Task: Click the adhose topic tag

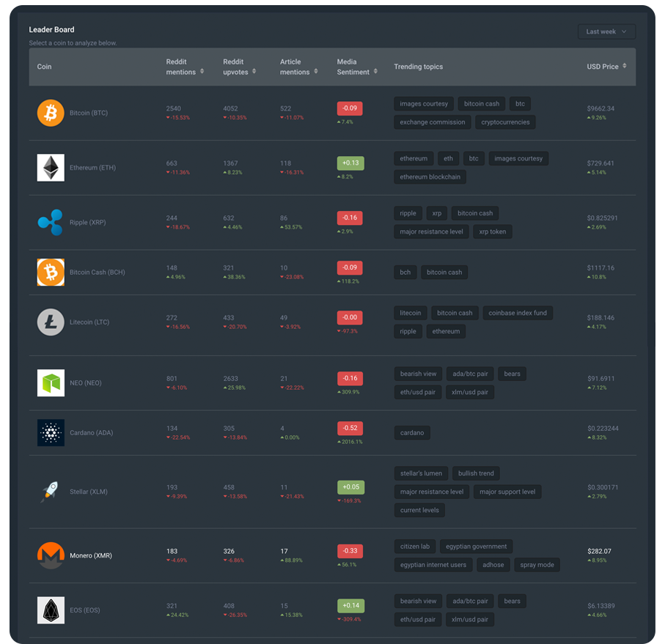Action: tap(493, 565)
